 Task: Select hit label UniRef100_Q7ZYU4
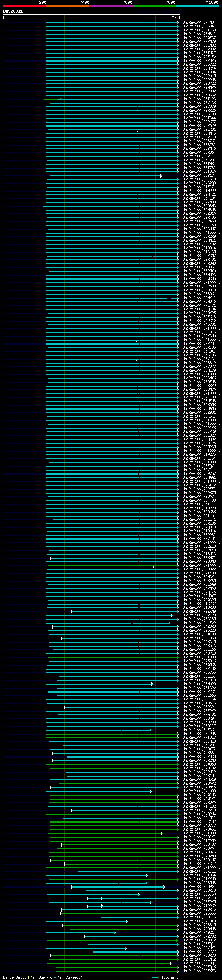click(199, 344)
